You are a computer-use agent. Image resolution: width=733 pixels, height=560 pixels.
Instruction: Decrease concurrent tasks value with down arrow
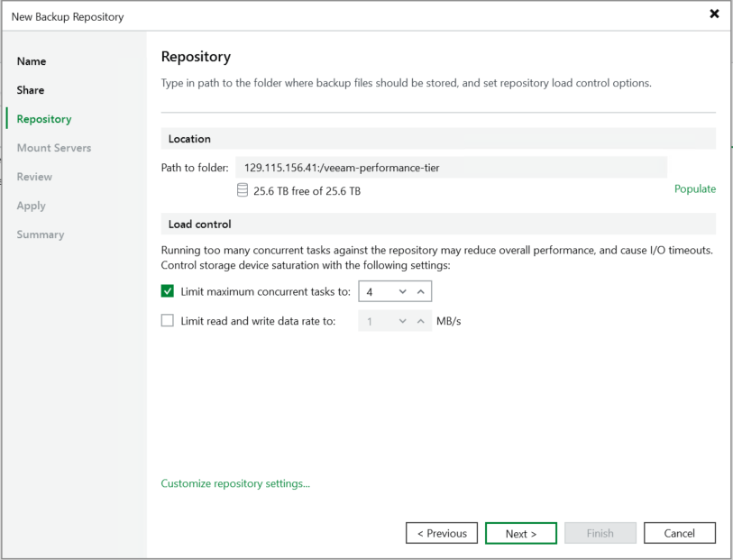pyautogui.click(x=402, y=291)
